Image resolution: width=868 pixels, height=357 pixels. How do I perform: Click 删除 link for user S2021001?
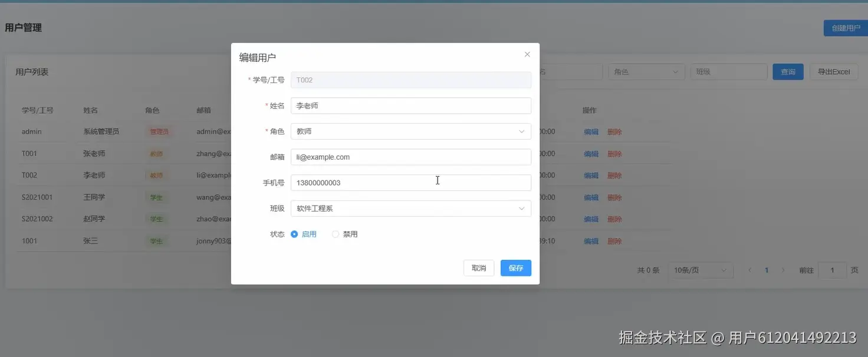615,197
